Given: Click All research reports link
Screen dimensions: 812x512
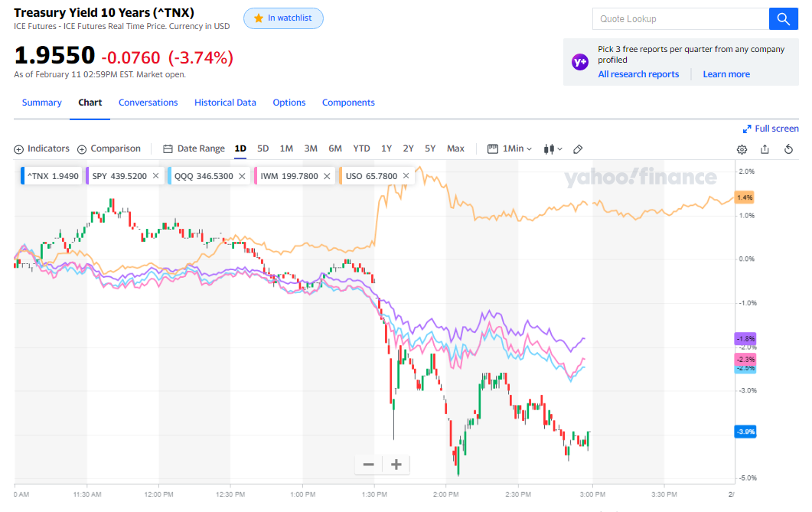Looking at the screenshot, I should coord(638,74).
